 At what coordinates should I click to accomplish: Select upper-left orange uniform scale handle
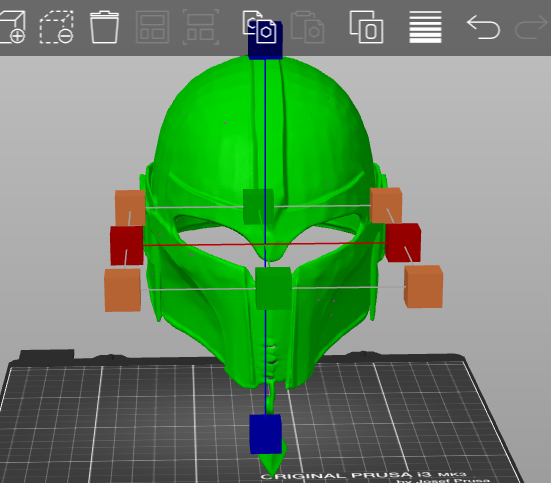coord(130,208)
